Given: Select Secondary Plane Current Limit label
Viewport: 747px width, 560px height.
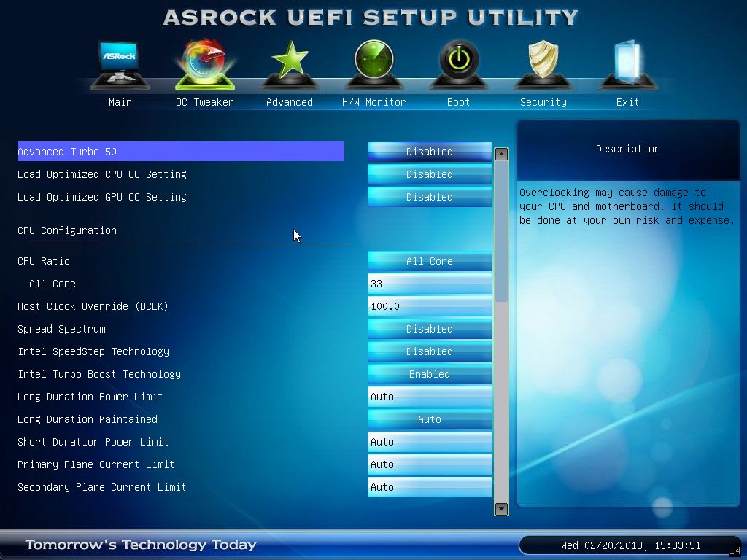Looking at the screenshot, I should tap(101, 487).
